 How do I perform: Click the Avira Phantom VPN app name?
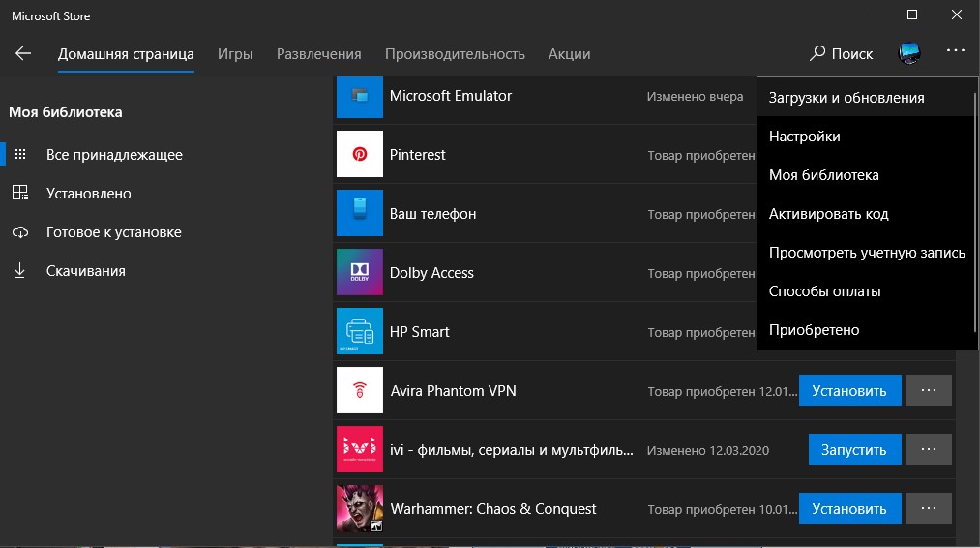tap(453, 391)
